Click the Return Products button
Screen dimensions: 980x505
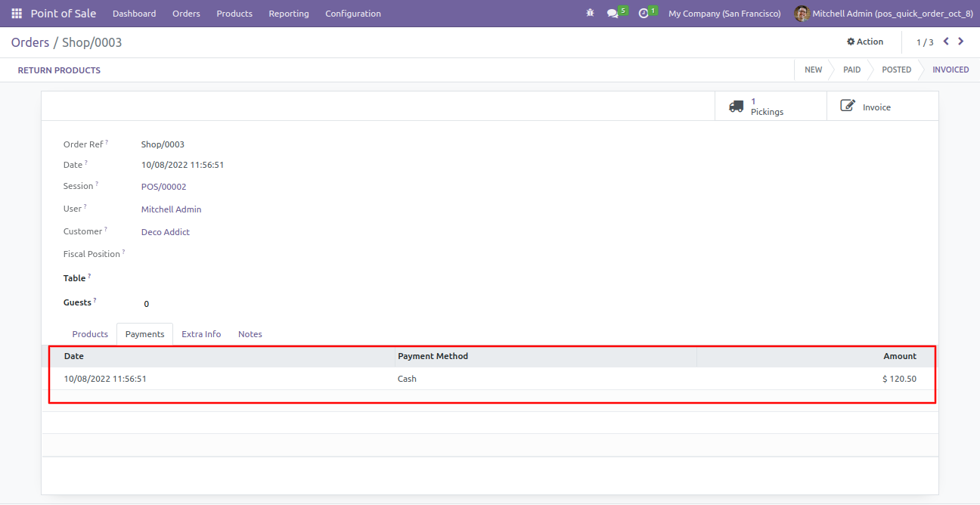coord(59,70)
